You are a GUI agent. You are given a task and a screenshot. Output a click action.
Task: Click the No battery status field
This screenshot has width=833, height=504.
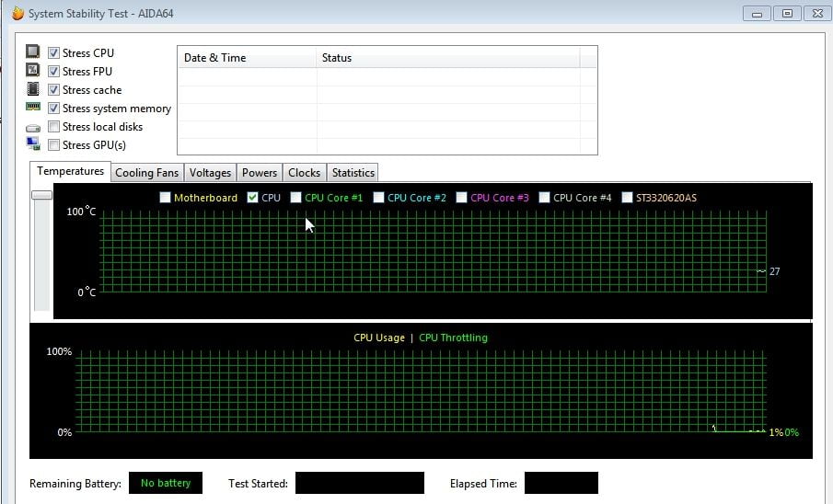[166, 483]
